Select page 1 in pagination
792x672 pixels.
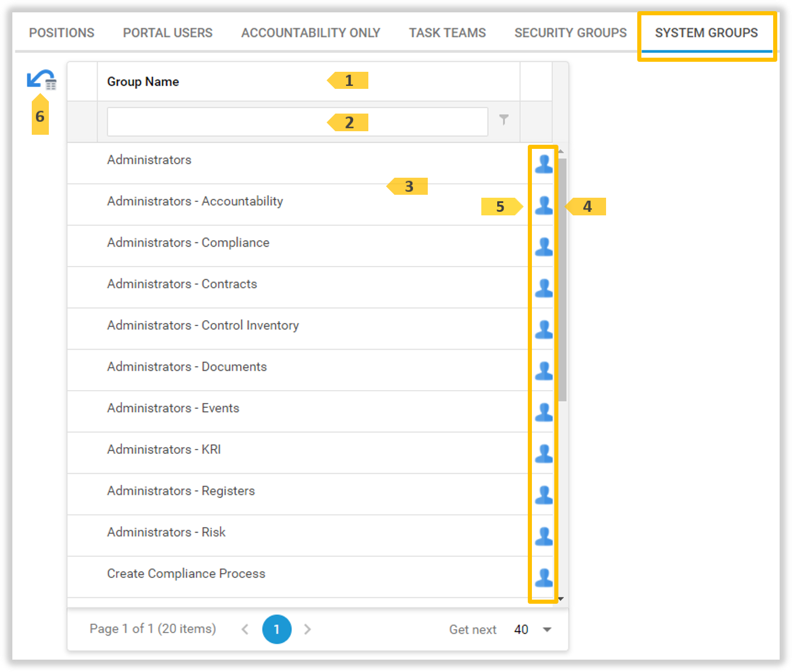277,630
